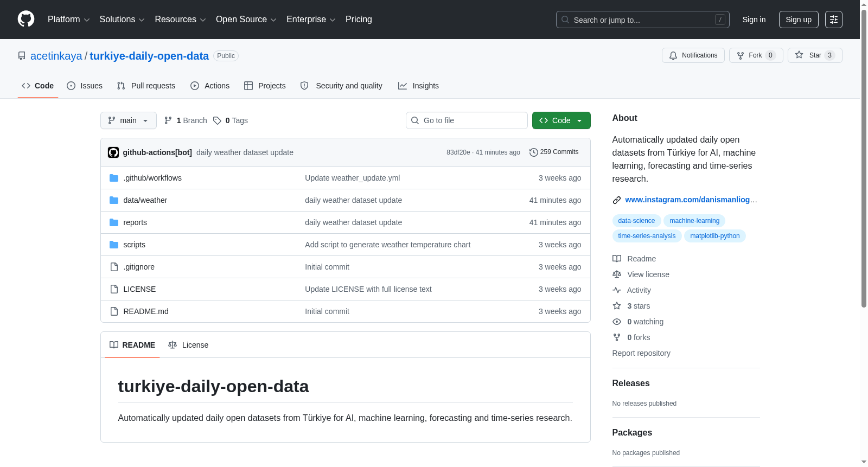Open commit 83df20e hash link
The width and height of the screenshot is (868, 467).
click(x=458, y=152)
